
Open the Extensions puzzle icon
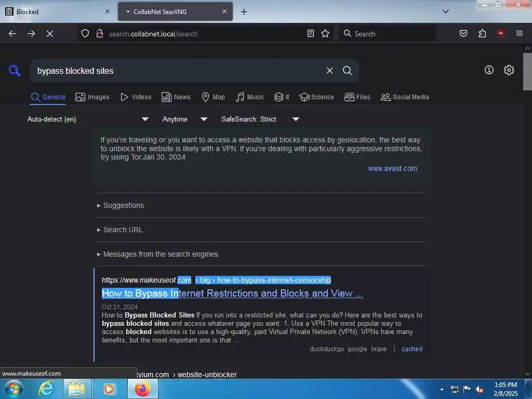coord(482,33)
